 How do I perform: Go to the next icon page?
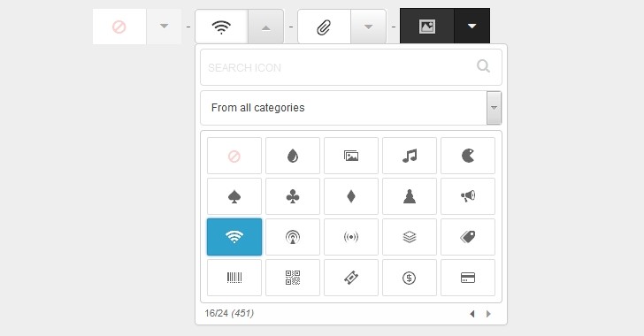(488, 314)
